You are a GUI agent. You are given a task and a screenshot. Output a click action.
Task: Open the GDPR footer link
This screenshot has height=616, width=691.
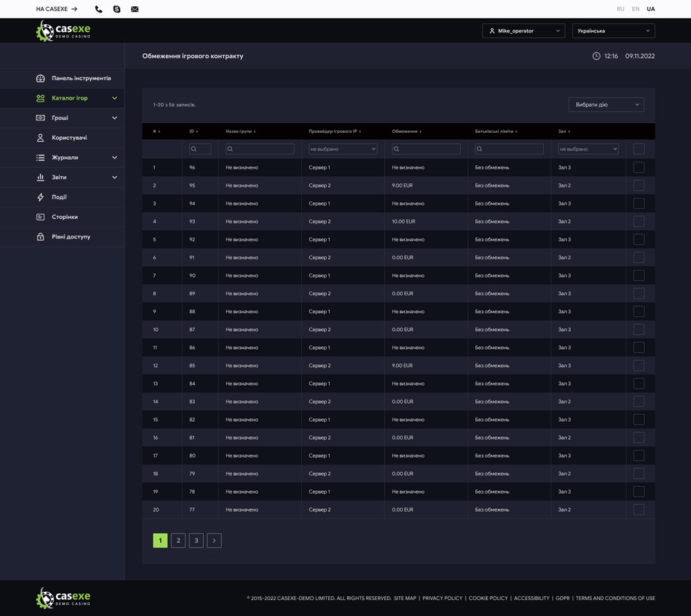562,598
